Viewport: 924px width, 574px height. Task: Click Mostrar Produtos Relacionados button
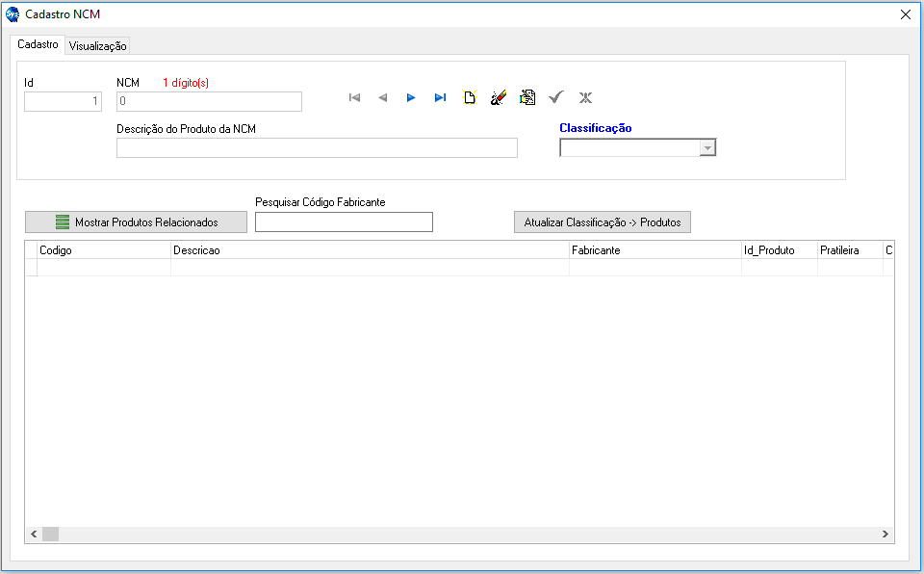click(136, 222)
